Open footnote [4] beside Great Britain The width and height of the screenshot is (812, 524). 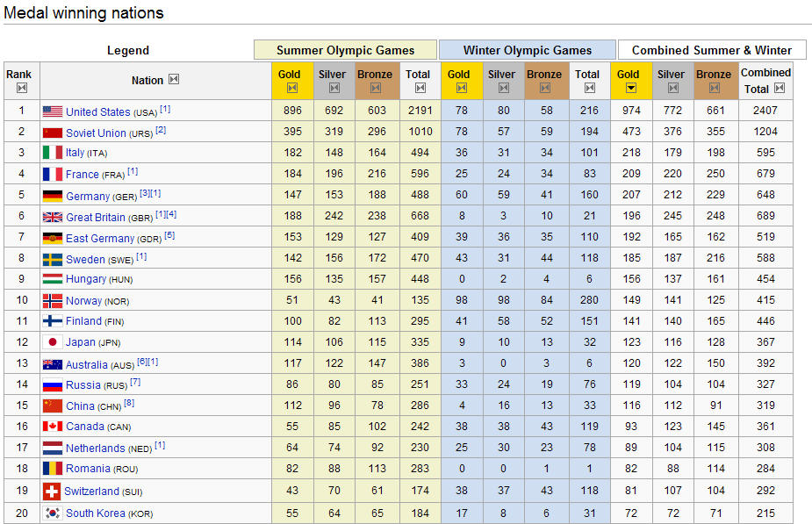tap(171, 214)
